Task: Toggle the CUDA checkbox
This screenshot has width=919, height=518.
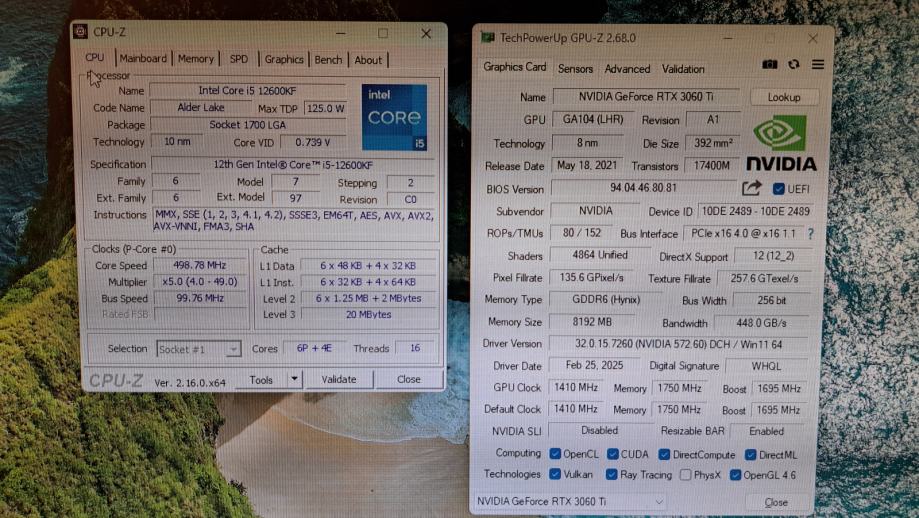Action: (x=612, y=454)
